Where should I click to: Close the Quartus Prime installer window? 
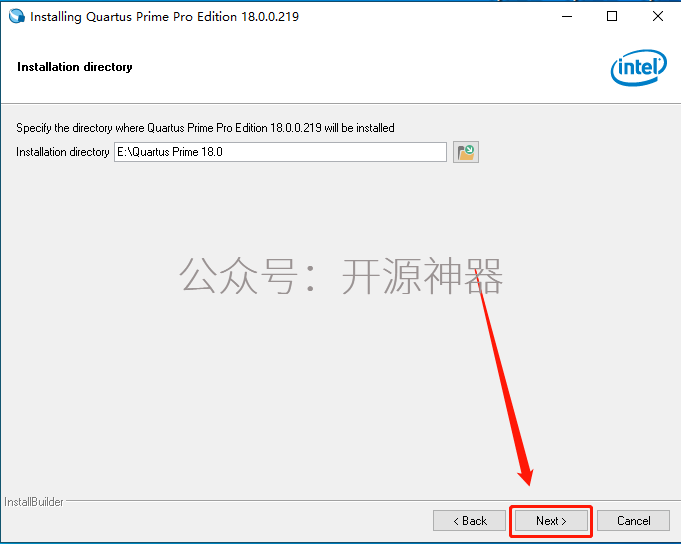point(658,16)
